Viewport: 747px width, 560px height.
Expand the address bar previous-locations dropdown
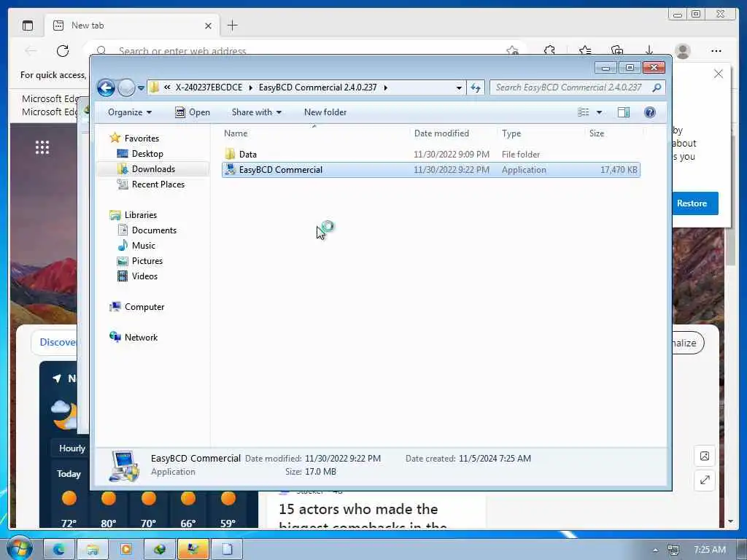tap(459, 87)
